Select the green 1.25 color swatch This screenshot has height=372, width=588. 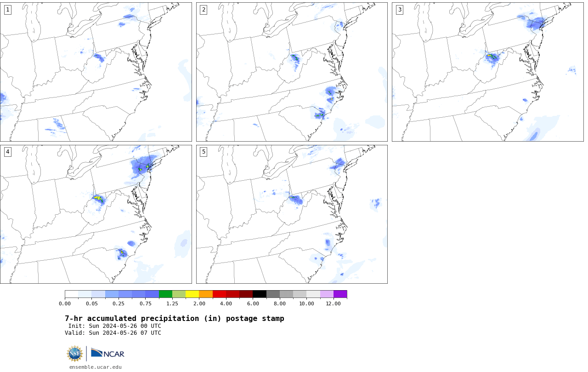165,294
